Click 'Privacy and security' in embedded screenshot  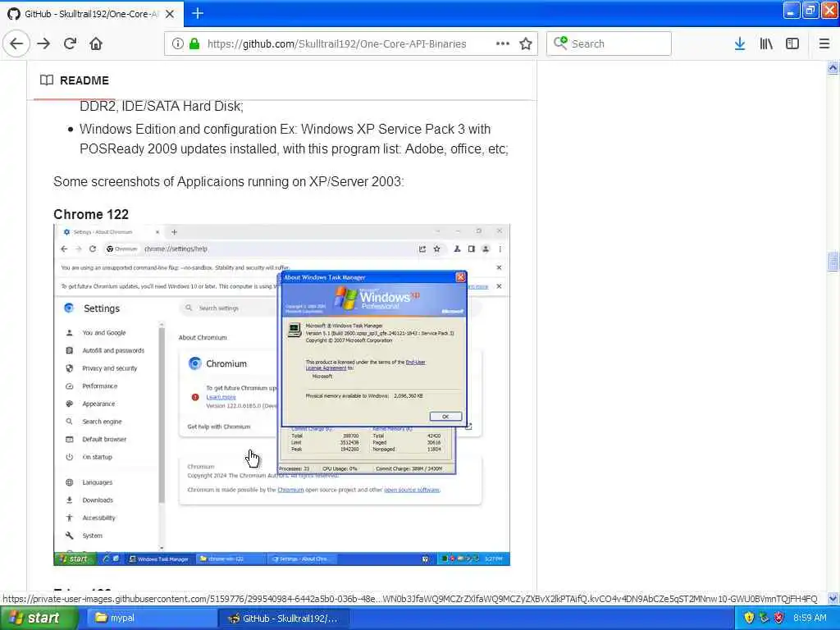[x=110, y=368]
